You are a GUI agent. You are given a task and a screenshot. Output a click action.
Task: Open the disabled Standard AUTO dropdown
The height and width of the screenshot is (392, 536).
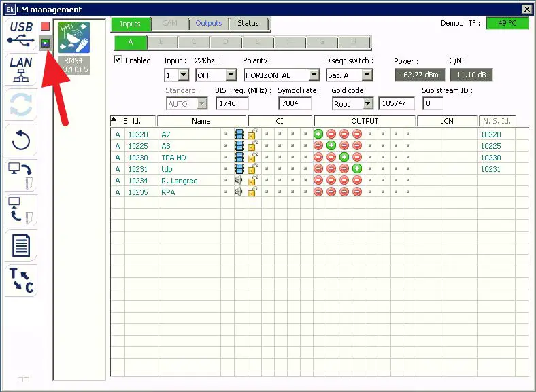pyautogui.click(x=202, y=103)
